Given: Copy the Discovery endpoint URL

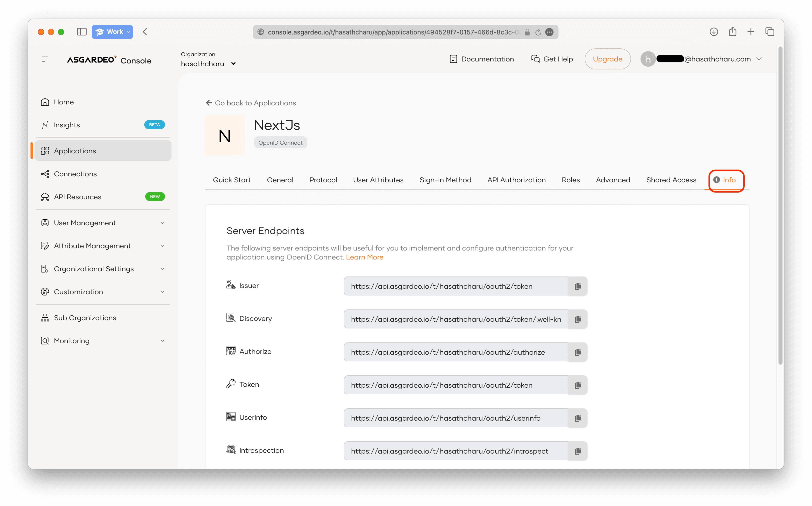Looking at the screenshot, I should coord(577,319).
